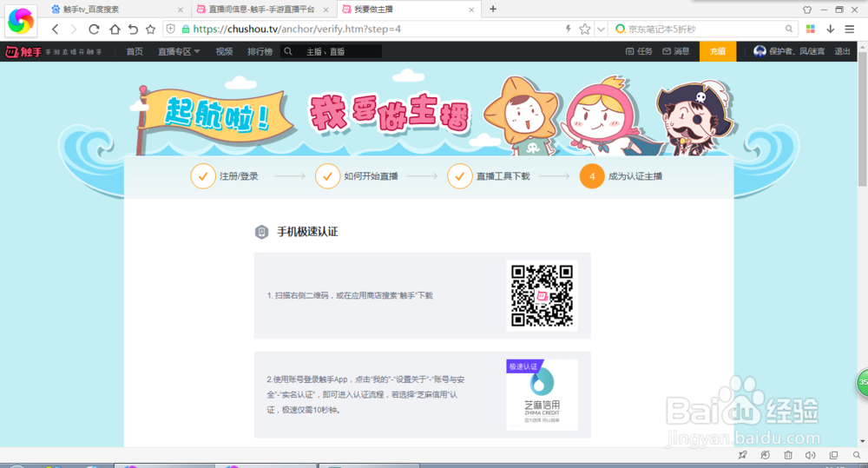Click the 京东笔记本5折秒 search field

[x=704, y=29]
